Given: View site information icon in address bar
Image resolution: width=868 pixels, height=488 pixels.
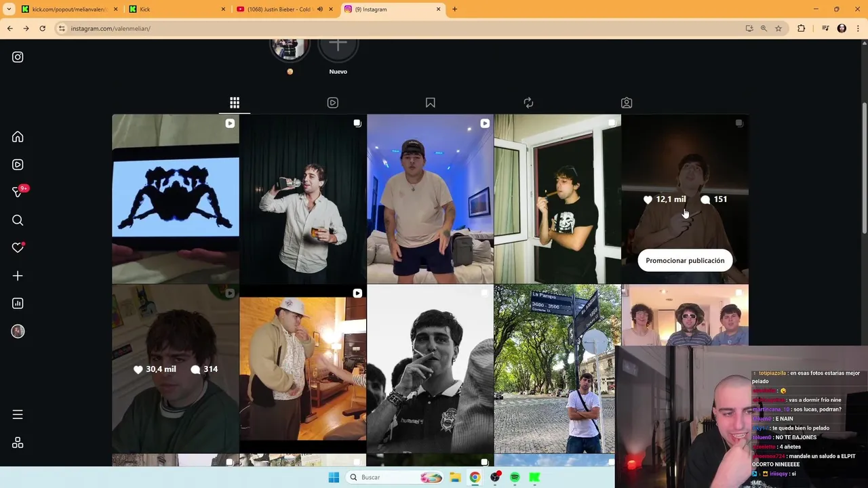Looking at the screenshot, I should coord(62,28).
